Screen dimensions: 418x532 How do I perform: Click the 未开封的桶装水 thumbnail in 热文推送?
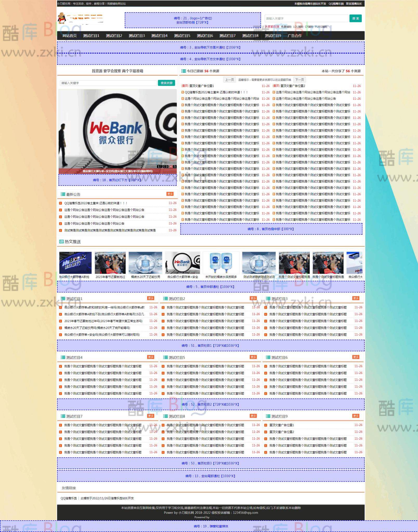pyautogui.click(x=222, y=262)
